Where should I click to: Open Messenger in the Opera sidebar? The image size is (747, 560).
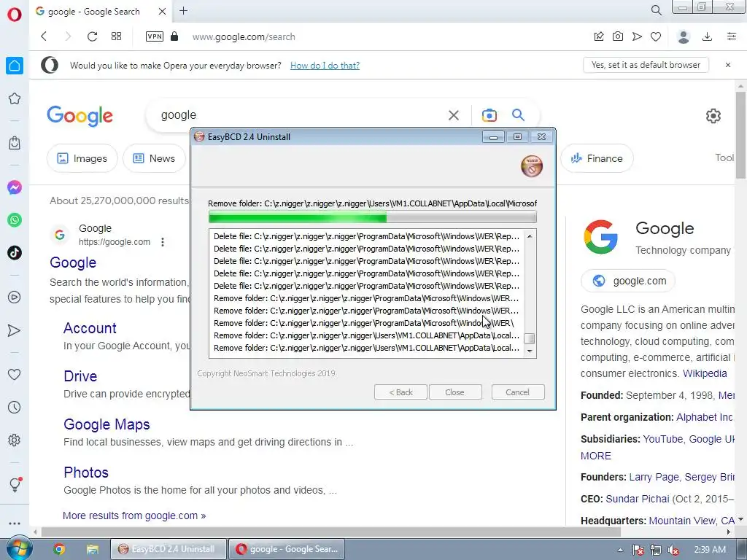[15, 187]
